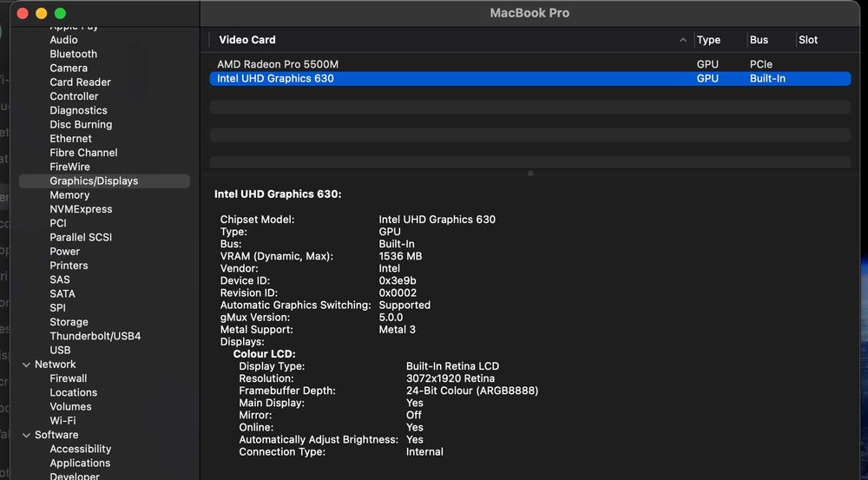Open SPI section in sidebar
Viewport: 868px width, 480px height.
click(x=57, y=308)
